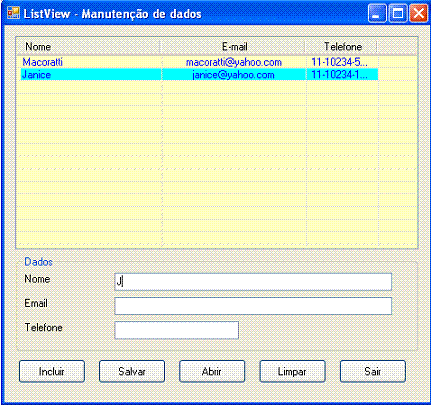Screen dimensions: 431x405
Task: Exit using the Sair button
Action: click(373, 371)
